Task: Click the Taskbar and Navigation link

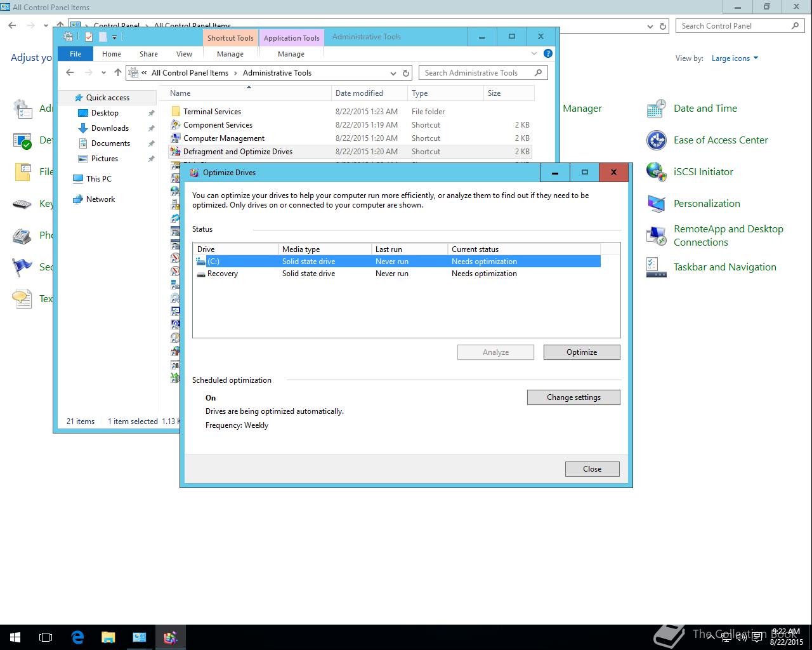Action: coord(725,267)
